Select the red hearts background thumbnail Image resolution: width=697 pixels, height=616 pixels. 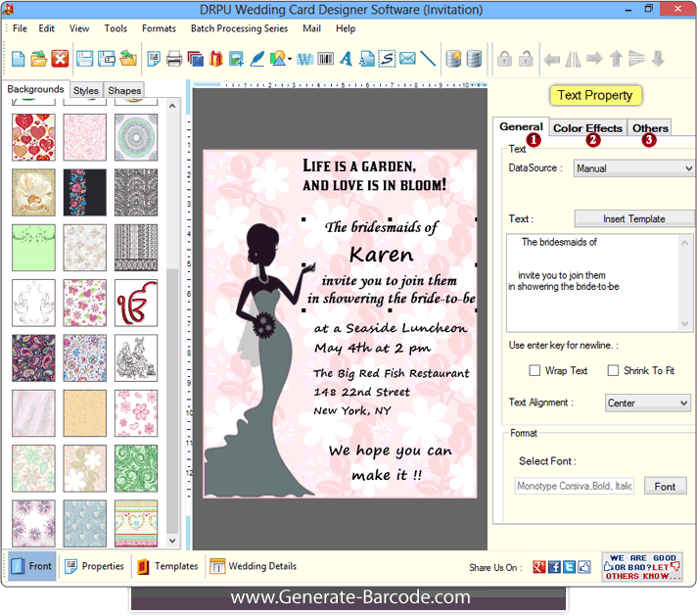tap(34, 137)
